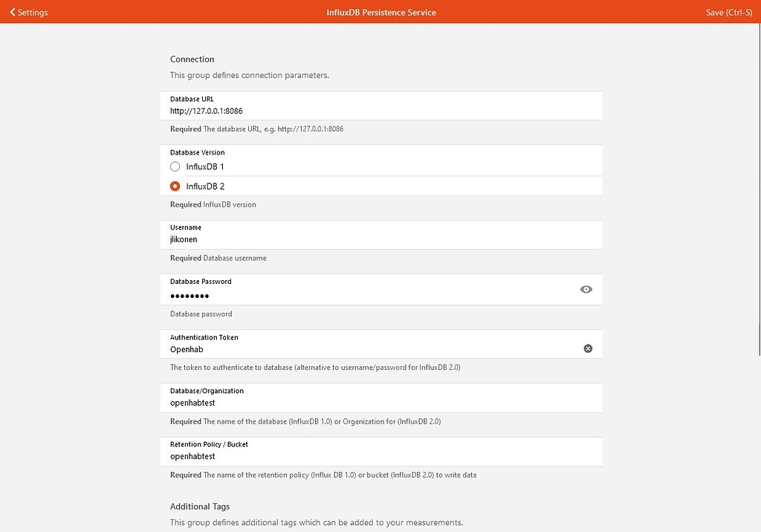Click the Additional Tags section heading

(x=200, y=507)
